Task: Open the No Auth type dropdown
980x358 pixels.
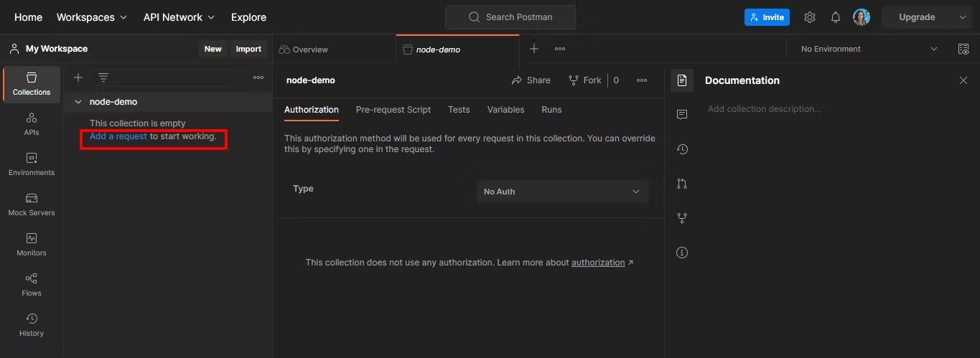Action: pyautogui.click(x=561, y=192)
